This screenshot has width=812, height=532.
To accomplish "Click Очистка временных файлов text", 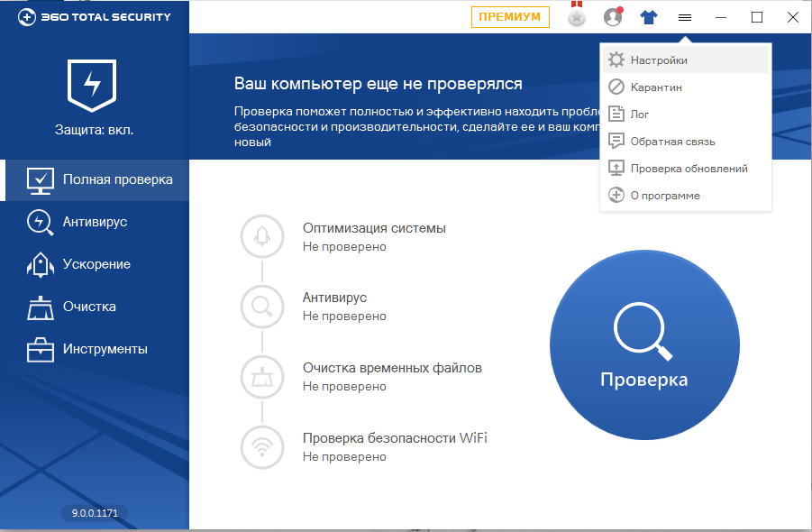I will point(392,368).
